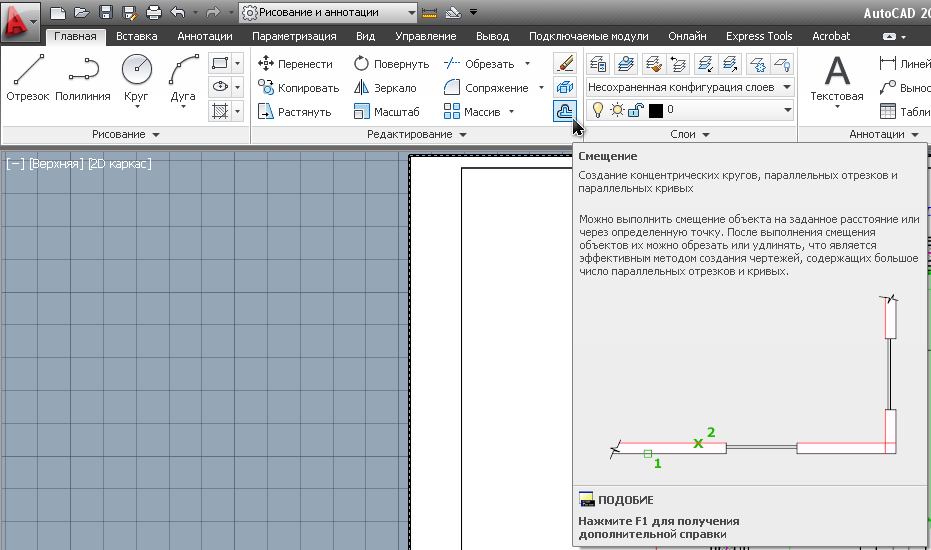
Task: Select the Круг circle tool
Action: (137, 80)
